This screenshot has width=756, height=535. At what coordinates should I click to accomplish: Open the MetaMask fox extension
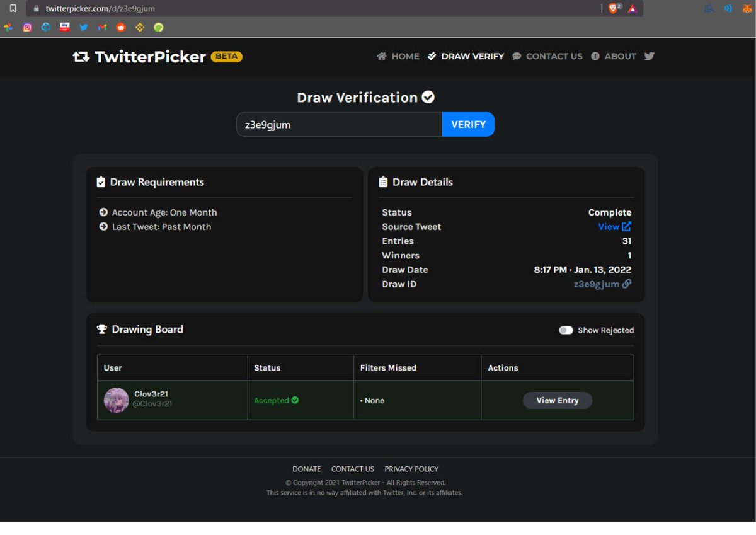747,9
